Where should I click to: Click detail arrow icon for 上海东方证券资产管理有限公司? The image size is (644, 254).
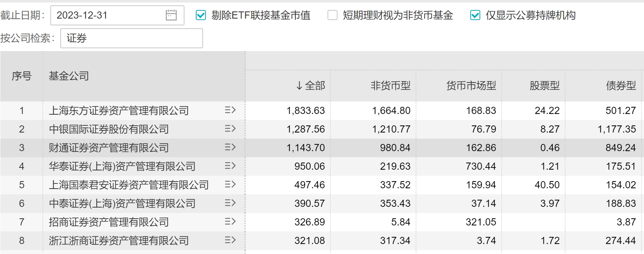(x=230, y=110)
